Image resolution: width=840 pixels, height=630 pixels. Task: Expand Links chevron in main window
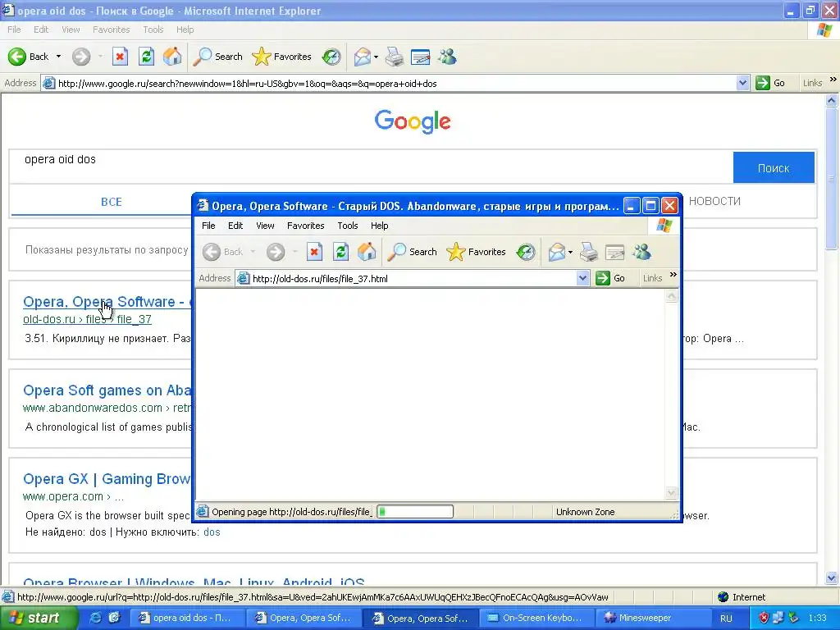click(833, 80)
